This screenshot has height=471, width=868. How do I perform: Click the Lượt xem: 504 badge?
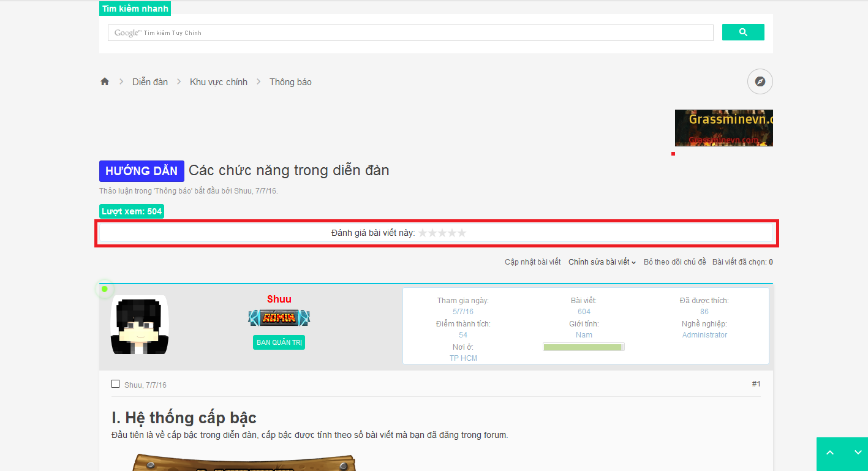132,211
